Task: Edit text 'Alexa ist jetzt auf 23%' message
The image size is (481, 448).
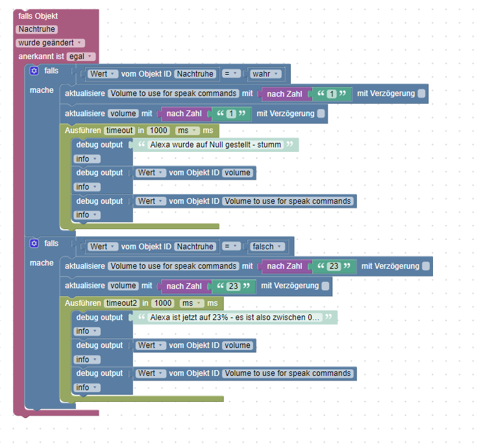Action: coord(235,317)
